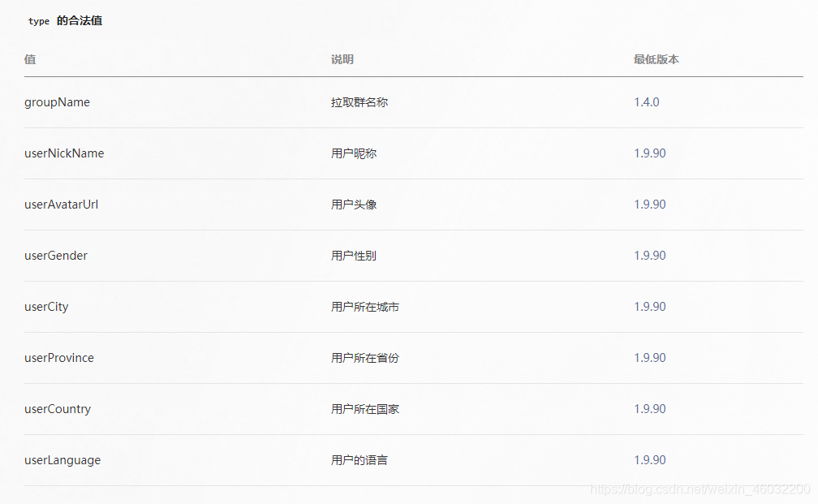Viewport: 818px width, 504px height.
Task: Select the userLanguage value cell
Action: click(x=62, y=460)
